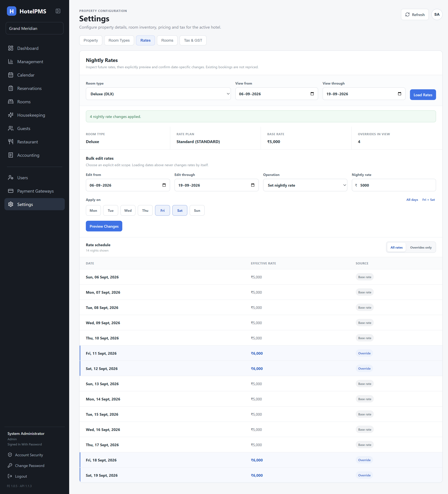The height and width of the screenshot is (494, 448).
Task: Collapse the sidebar with the panel icon
Action: tap(58, 11)
